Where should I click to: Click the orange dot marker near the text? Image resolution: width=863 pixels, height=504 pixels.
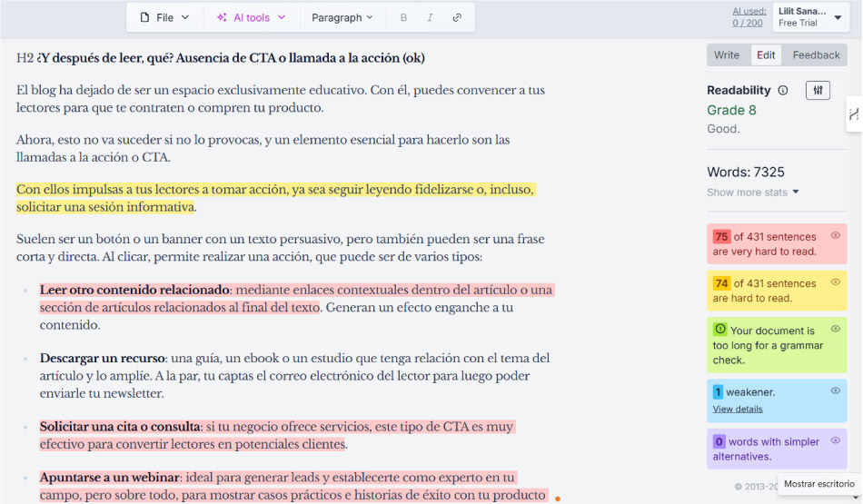pyautogui.click(x=558, y=499)
